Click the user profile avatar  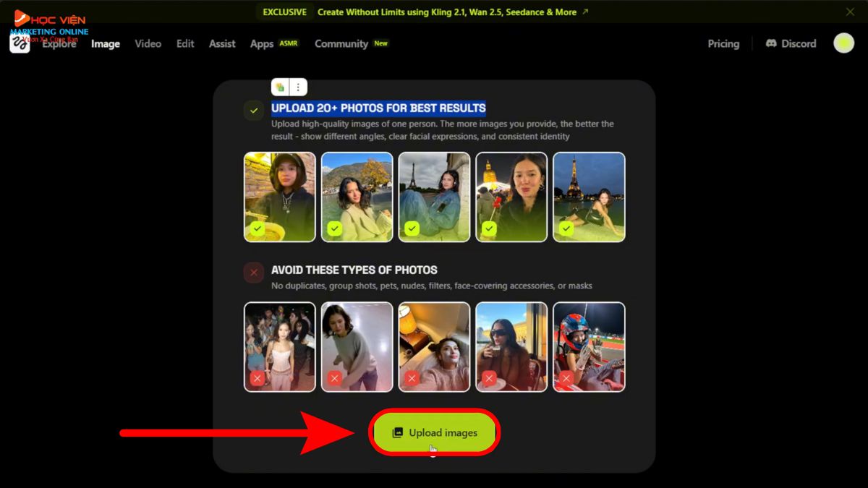(843, 43)
